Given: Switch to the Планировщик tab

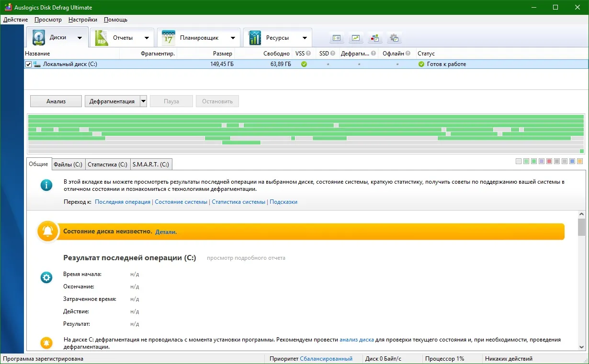Looking at the screenshot, I should (199, 38).
